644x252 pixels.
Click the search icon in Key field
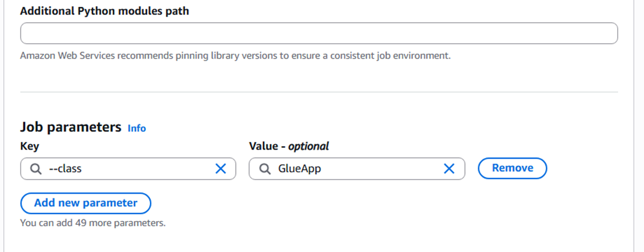[36, 169]
